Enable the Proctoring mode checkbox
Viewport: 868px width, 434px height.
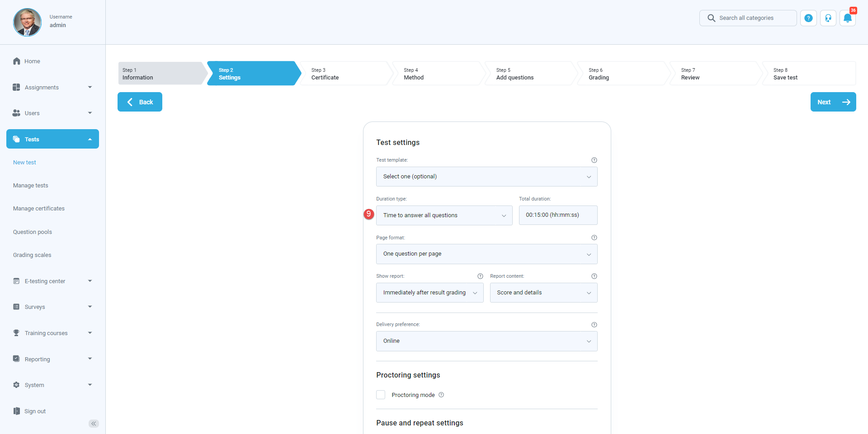[x=381, y=395]
